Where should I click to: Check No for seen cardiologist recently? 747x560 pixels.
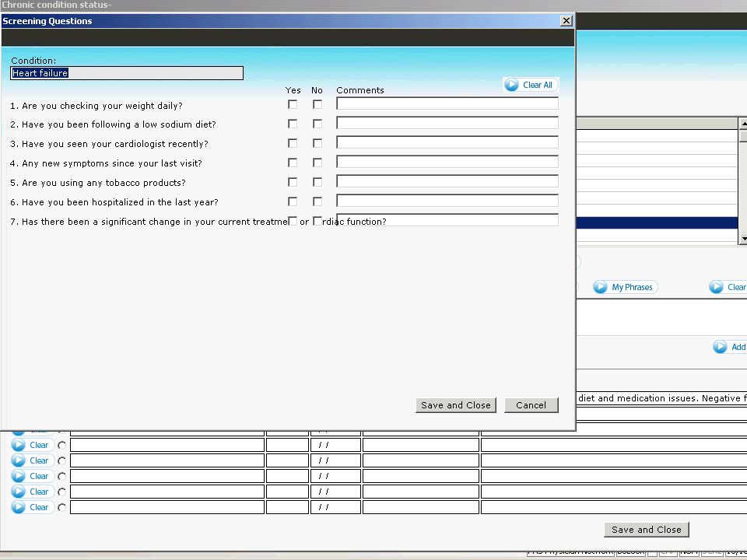pyautogui.click(x=317, y=143)
